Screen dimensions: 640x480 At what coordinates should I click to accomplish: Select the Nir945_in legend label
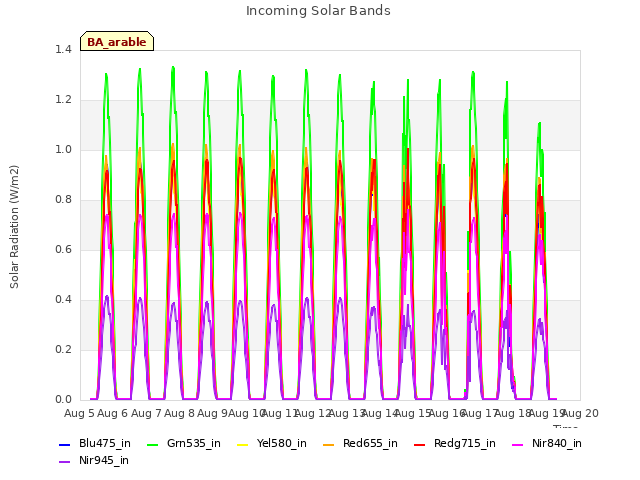coord(104,461)
